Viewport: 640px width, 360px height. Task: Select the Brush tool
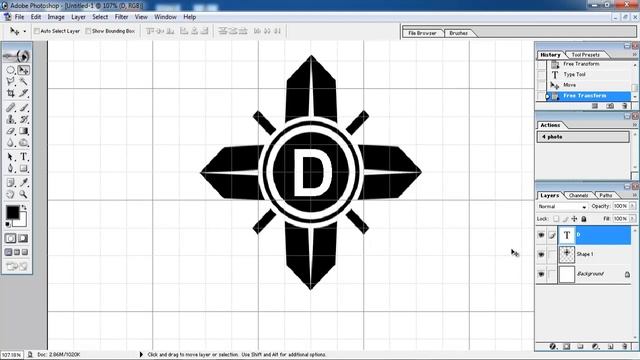tap(24, 108)
